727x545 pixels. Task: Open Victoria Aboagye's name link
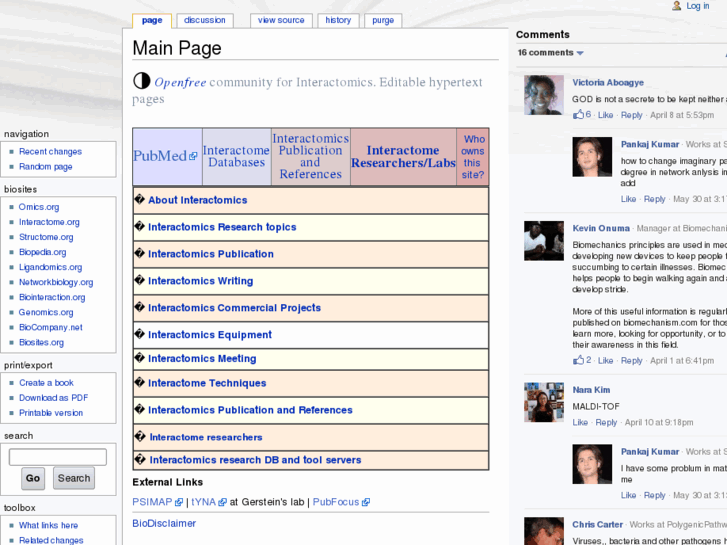[x=608, y=83]
